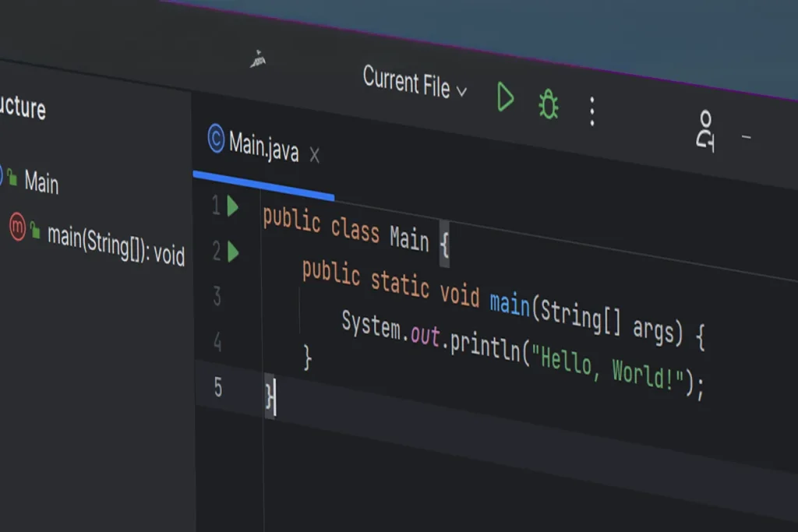
Task: Click the red method icon beside main(String[])
Action: tap(17, 227)
